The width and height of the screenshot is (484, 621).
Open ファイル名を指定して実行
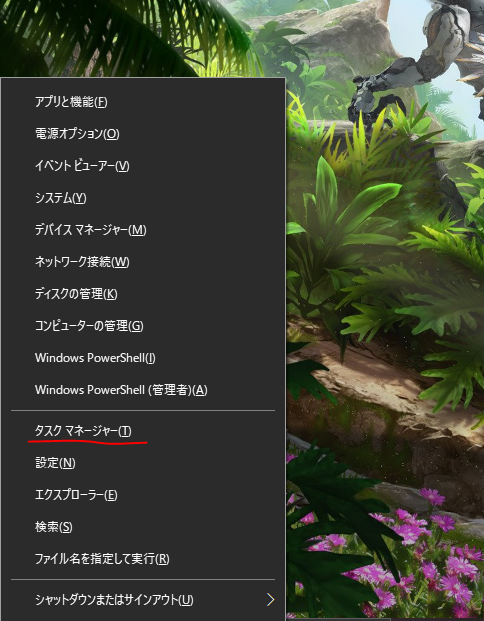[x=143, y=559]
